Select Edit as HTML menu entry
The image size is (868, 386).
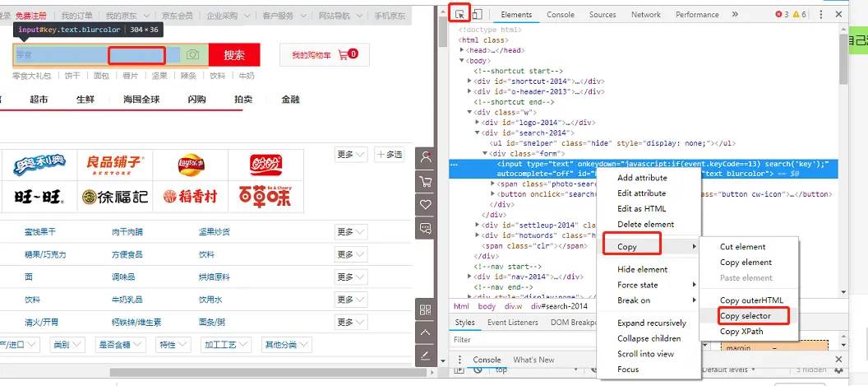642,209
